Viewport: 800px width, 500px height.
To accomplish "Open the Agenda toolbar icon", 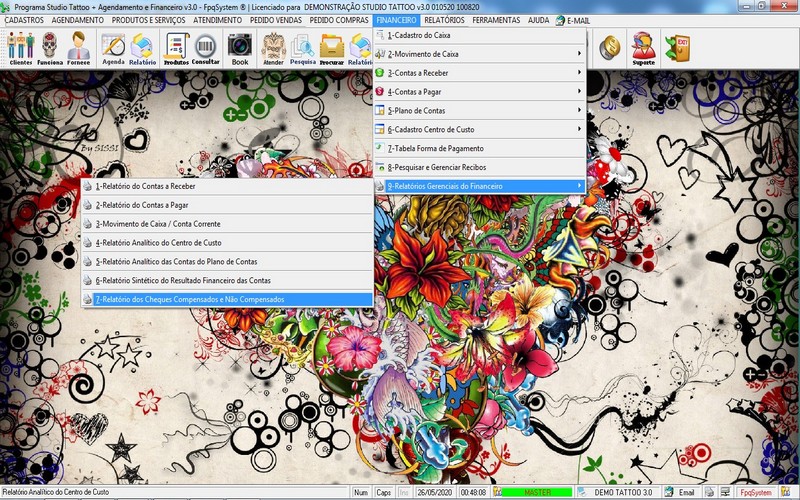I will click(x=113, y=48).
